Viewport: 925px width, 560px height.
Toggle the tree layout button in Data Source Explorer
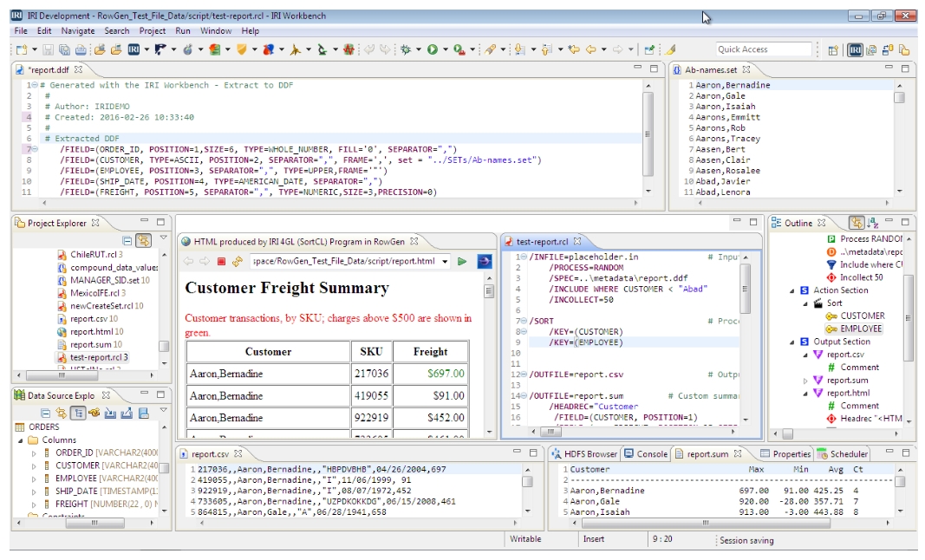[77, 413]
